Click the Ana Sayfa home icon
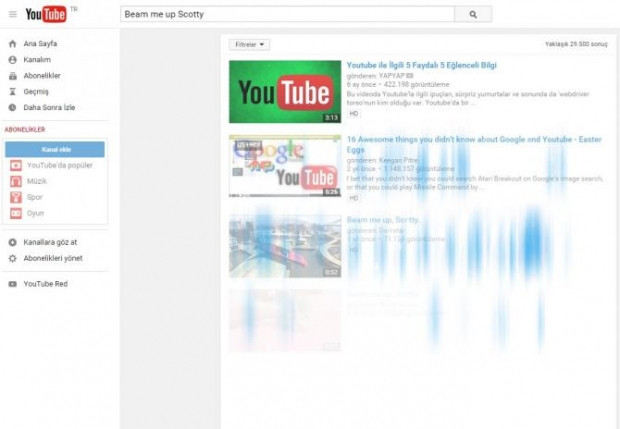Image resolution: width=620 pixels, height=429 pixels. click(x=13, y=43)
